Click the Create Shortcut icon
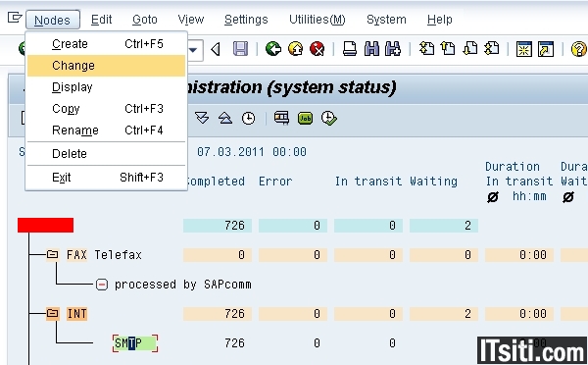588x365 pixels. tap(546, 49)
